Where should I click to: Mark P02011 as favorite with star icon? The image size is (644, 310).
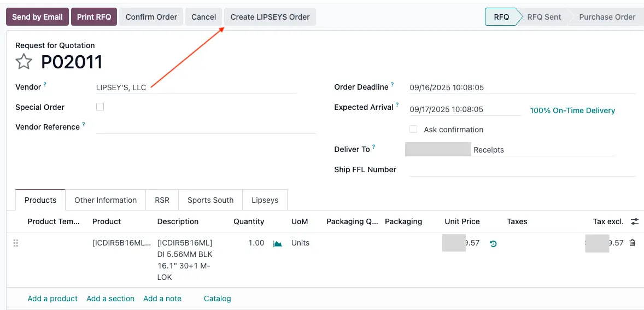coord(24,62)
